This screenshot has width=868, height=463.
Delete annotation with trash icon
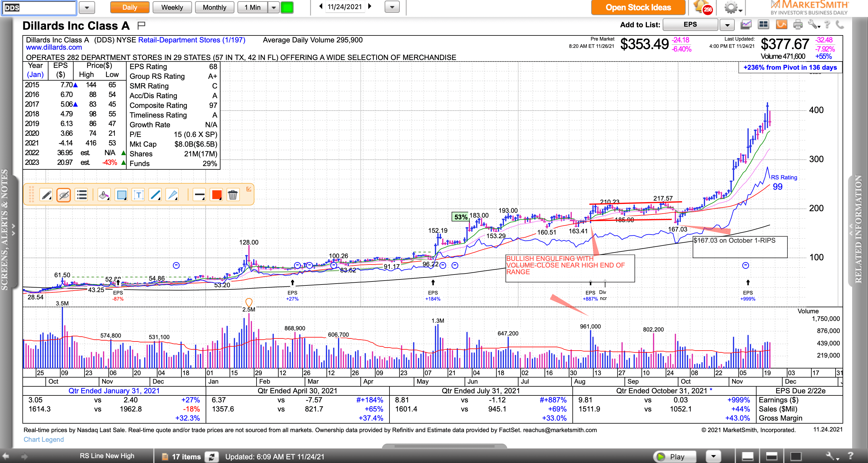coord(233,195)
